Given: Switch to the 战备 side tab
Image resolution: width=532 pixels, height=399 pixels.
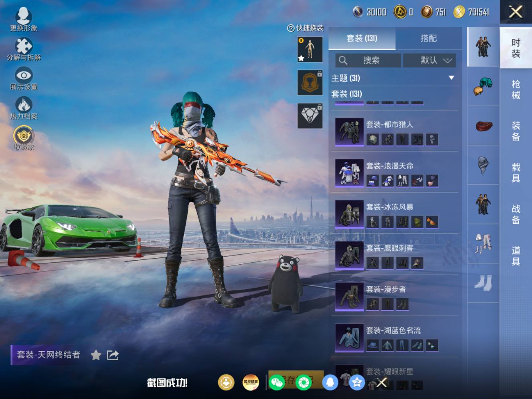Looking at the screenshot, I should click(516, 215).
